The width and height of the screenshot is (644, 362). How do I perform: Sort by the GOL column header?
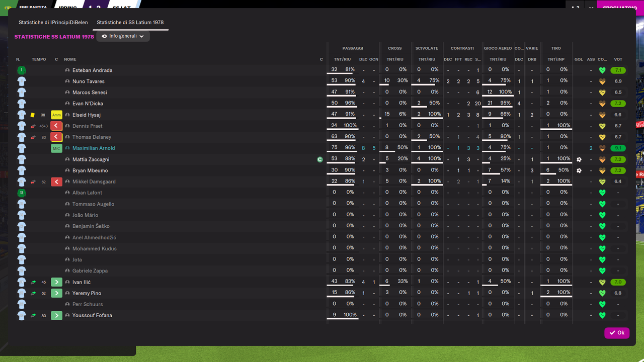pyautogui.click(x=579, y=59)
